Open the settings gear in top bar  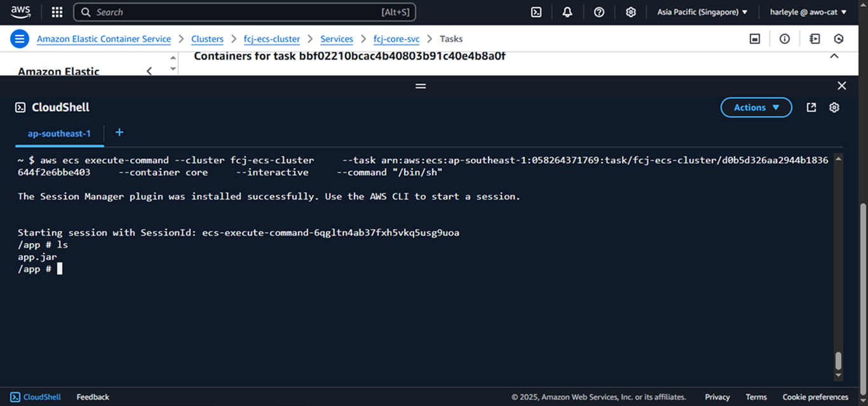pyautogui.click(x=630, y=12)
